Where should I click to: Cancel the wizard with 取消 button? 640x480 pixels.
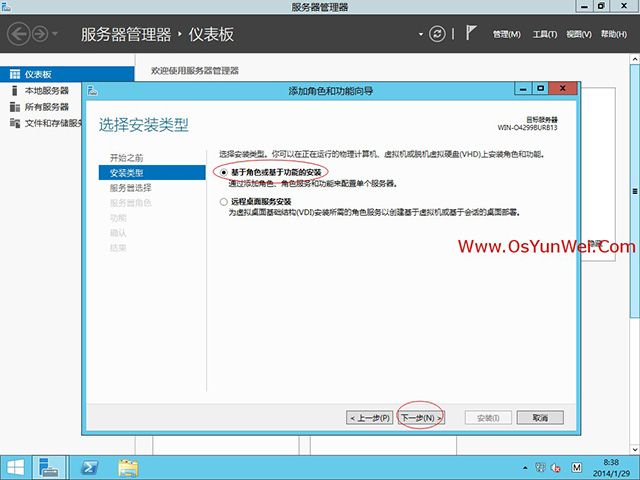point(540,417)
